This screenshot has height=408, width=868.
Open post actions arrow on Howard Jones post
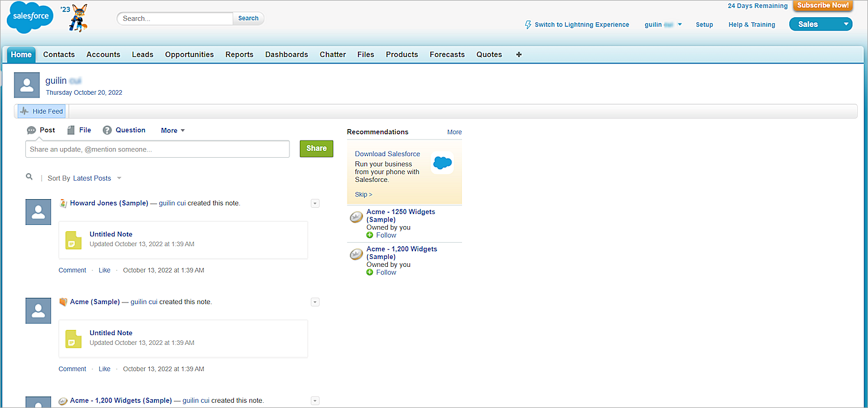click(315, 203)
